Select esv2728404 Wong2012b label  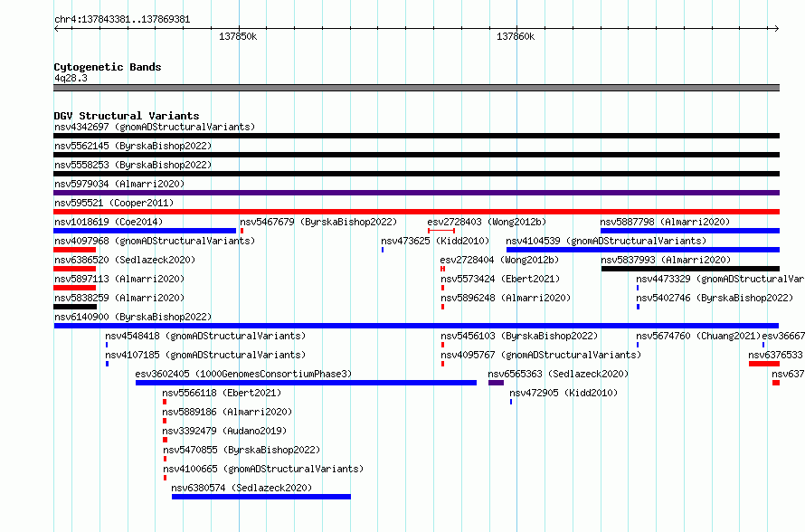tap(499, 260)
